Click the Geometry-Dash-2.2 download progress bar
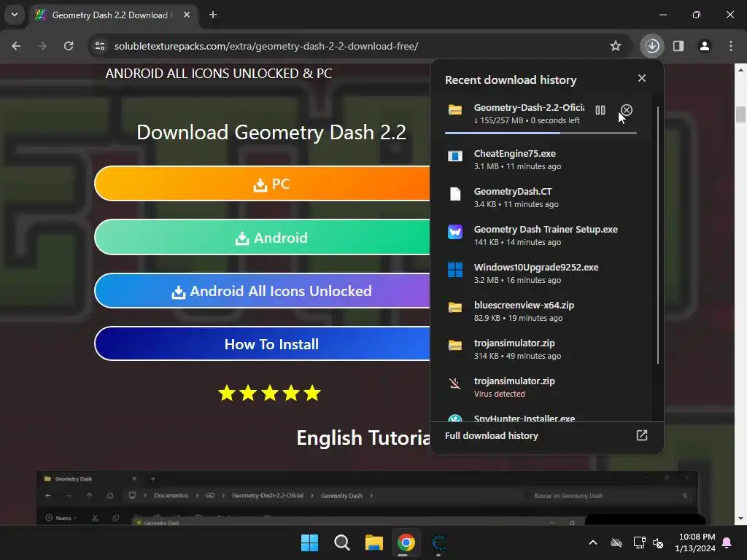The width and height of the screenshot is (747, 560). (x=541, y=133)
